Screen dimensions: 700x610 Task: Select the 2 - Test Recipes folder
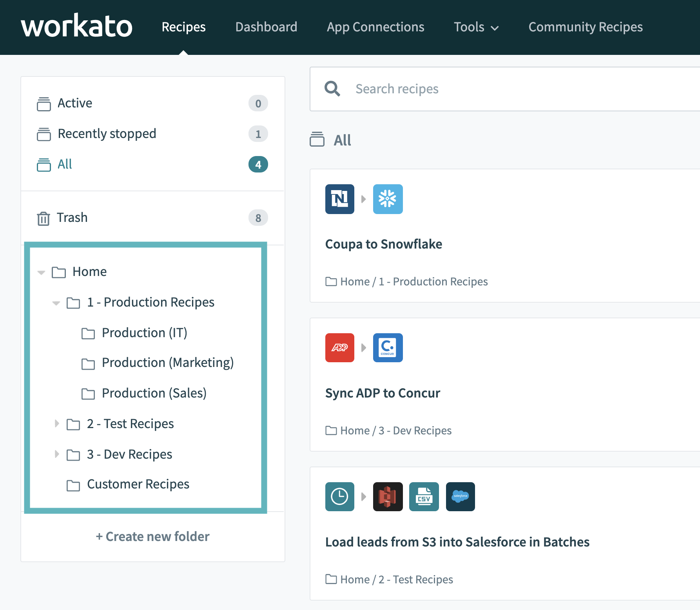pos(130,424)
